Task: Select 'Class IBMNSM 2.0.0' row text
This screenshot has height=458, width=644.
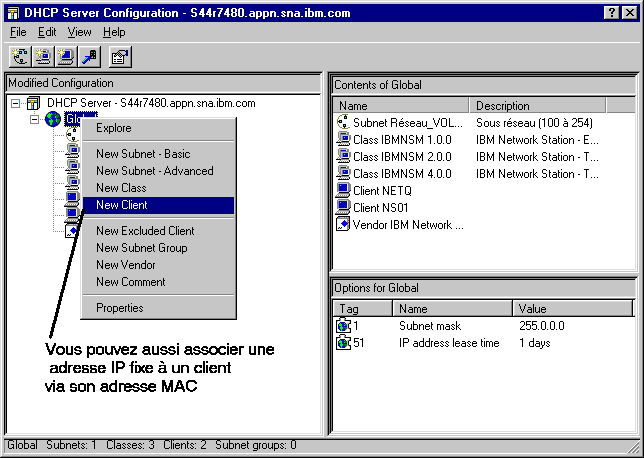Action: point(402,157)
